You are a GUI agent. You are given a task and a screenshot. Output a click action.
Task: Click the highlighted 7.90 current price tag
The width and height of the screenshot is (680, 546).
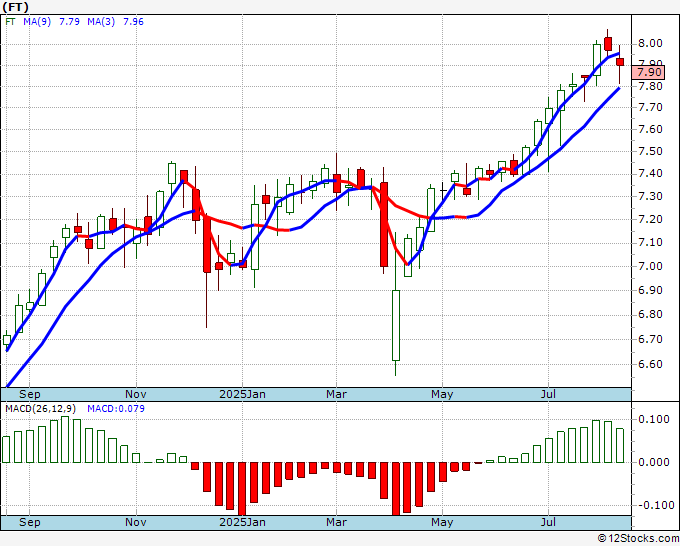click(648, 72)
